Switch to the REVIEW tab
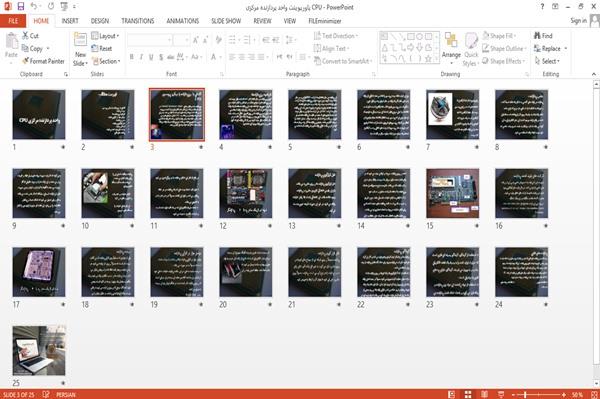This screenshot has width=600, height=399. point(262,21)
